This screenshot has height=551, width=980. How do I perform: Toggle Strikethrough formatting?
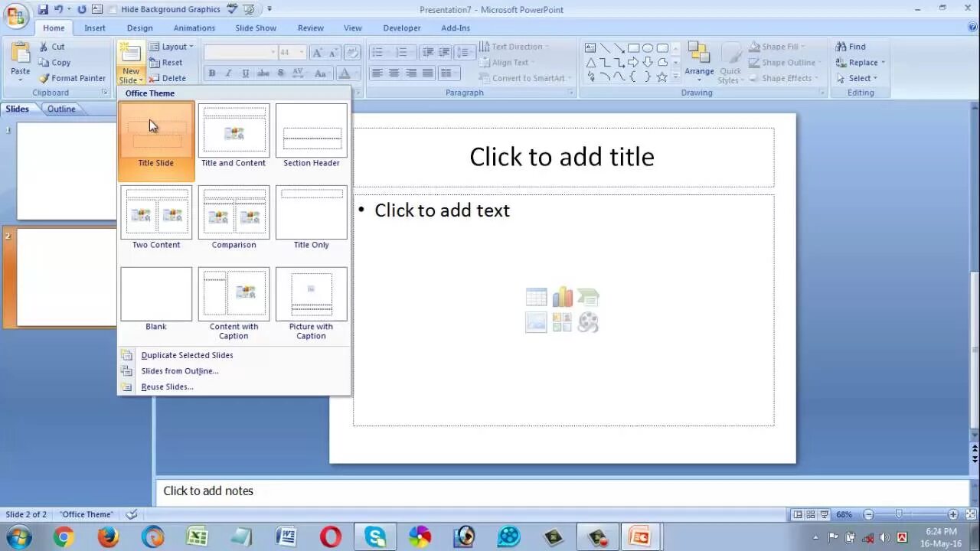click(x=263, y=73)
